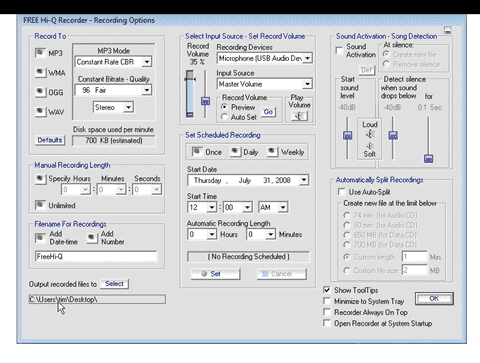Uncheck Show ToolTips checkbox
Viewport: 480px width, 363px height.
pyautogui.click(x=327, y=290)
